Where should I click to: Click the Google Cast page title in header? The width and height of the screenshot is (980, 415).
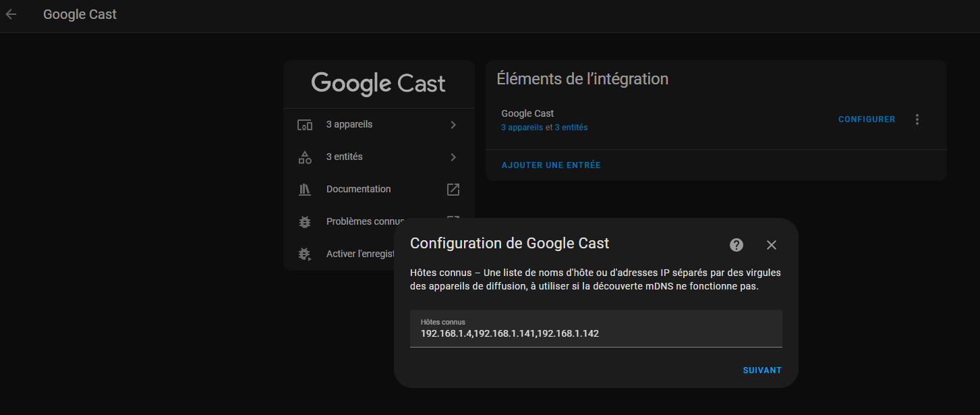80,14
